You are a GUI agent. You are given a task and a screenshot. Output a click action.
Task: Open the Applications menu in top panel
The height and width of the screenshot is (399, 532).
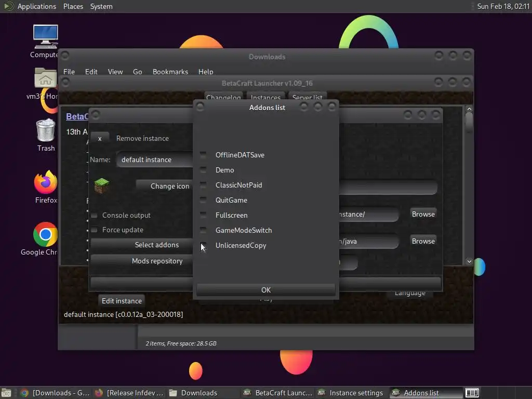coord(37,6)
